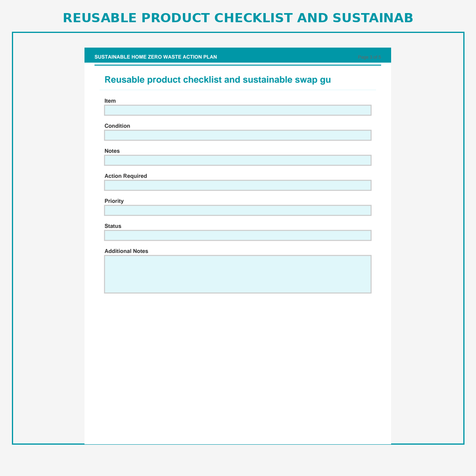Click into the Item text field
Viewport: 476px width, 476px height.
(x=238, y=110)
